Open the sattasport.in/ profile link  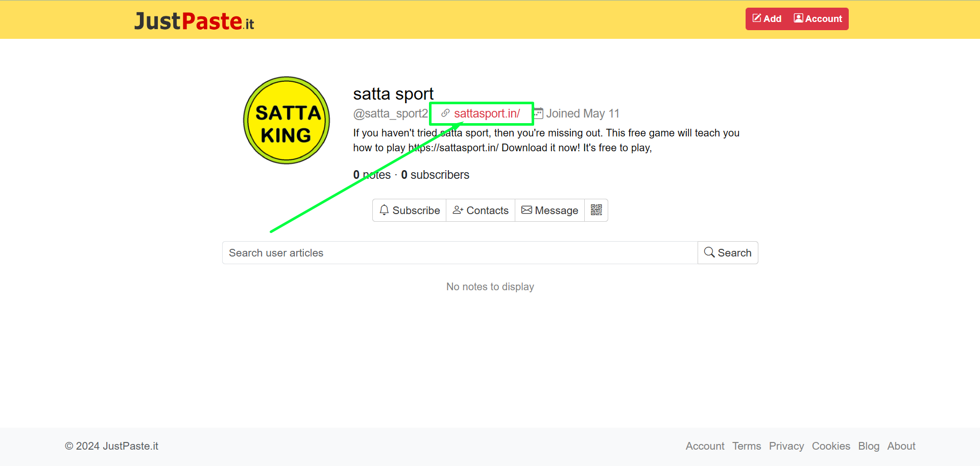click(x=487, y=113)
